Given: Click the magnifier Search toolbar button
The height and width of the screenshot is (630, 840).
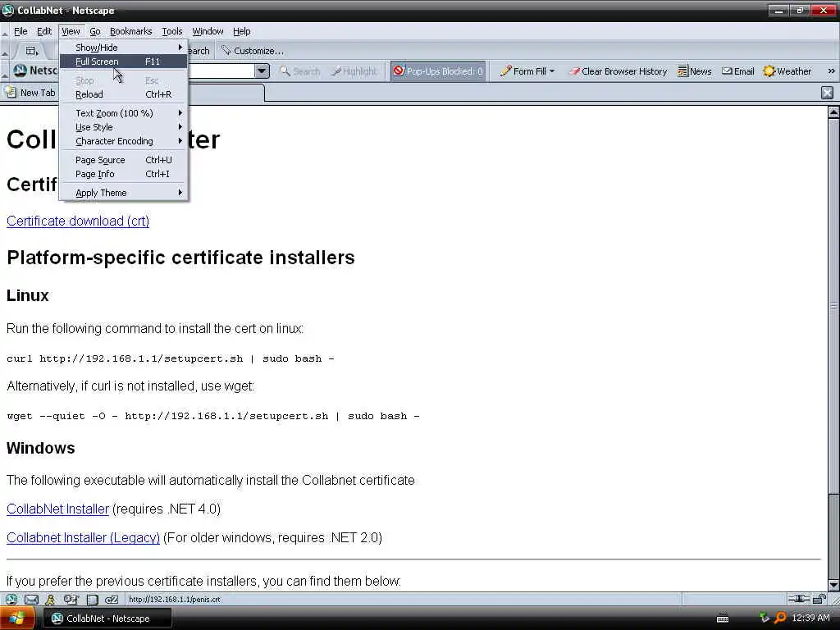Looking at the screenshot, I should (299, 71).
